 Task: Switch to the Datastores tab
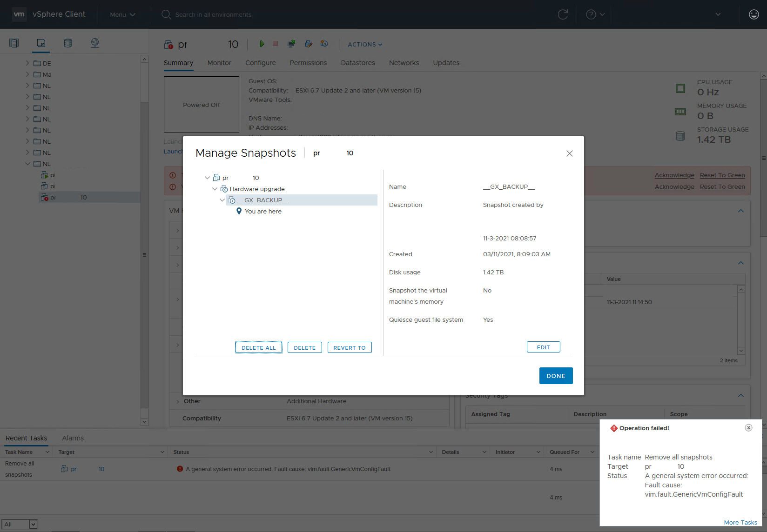click(x=357, y=63)
